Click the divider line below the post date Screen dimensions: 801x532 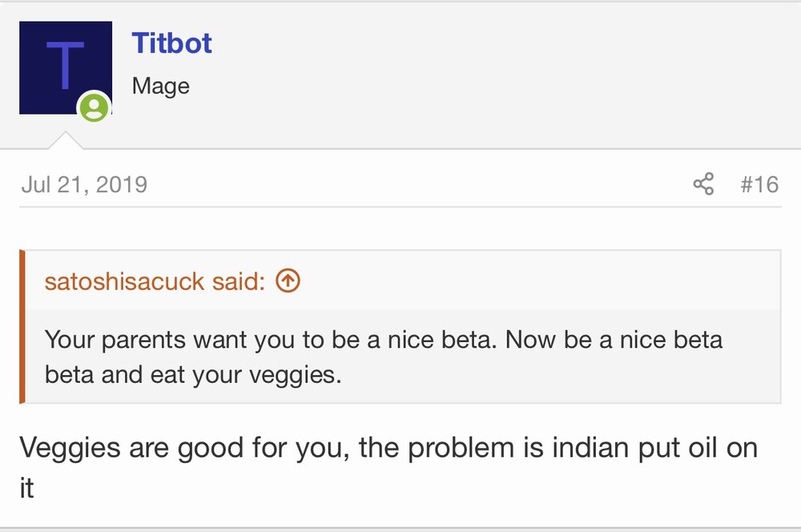coord(400,207)
